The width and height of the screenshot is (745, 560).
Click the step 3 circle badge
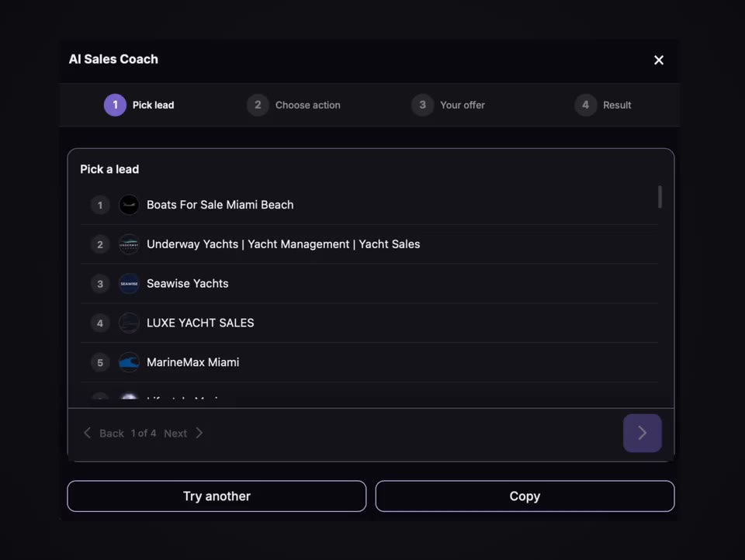[422, 105]
